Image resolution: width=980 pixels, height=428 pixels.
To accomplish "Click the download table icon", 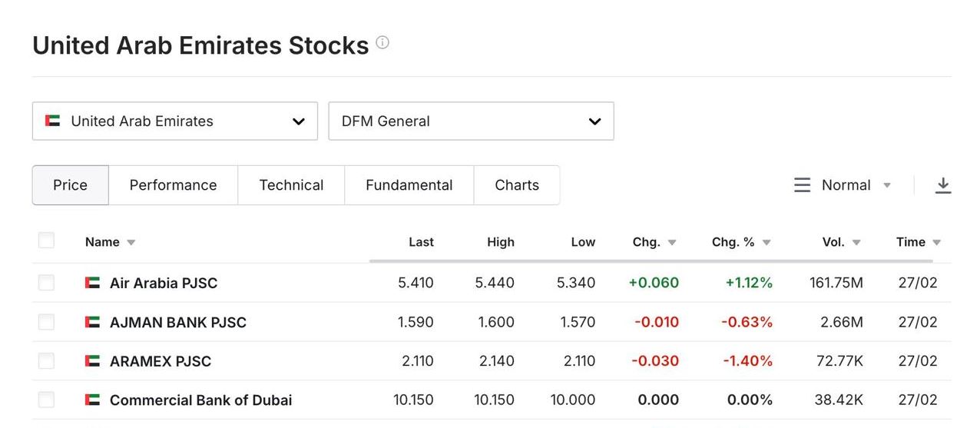I will [x=943, y=185].
